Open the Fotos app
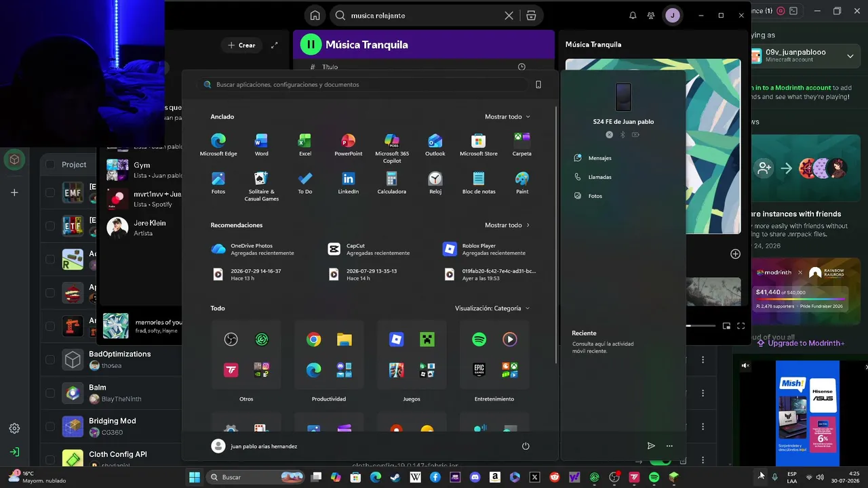This screenshot has height=488, width=868. [x=218, y=183]
